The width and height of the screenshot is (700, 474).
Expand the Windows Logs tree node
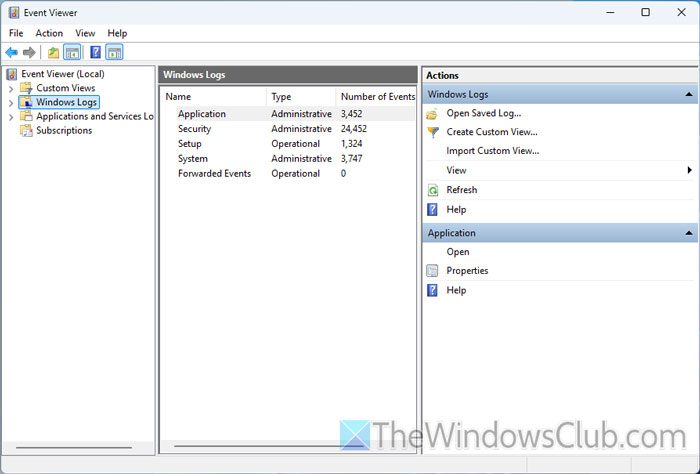pos(11,103)
